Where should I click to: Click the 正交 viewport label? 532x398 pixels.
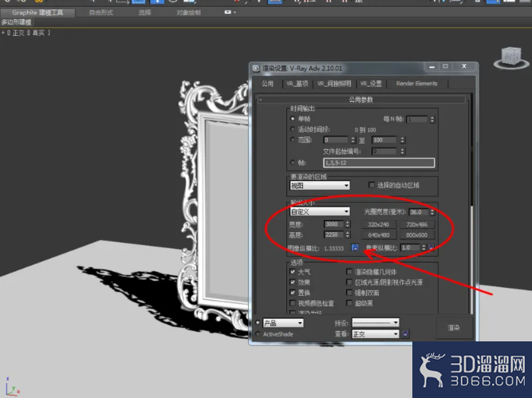[18, 33]
